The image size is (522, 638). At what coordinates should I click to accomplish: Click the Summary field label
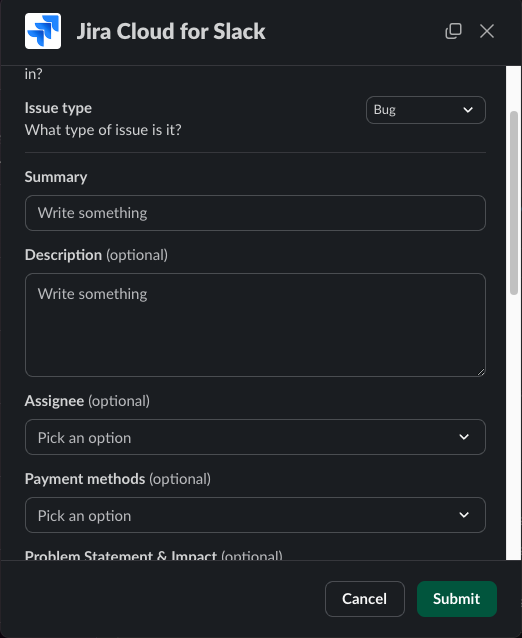[56, 177]
